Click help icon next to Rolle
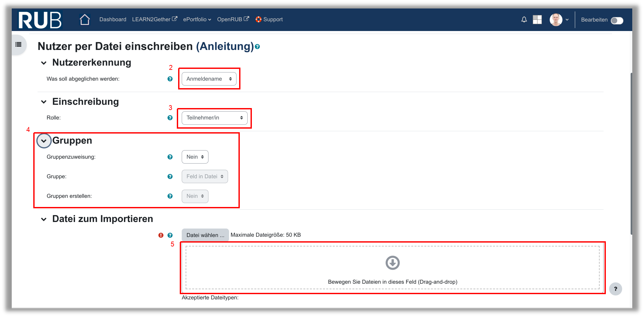This screenshot has height=317, width=644. [x=170, y=118]
